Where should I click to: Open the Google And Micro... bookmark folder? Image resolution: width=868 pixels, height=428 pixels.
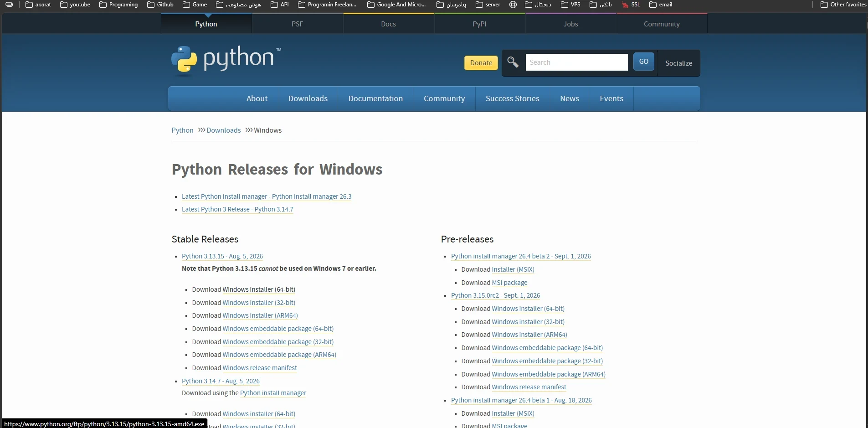pos(396,5)
